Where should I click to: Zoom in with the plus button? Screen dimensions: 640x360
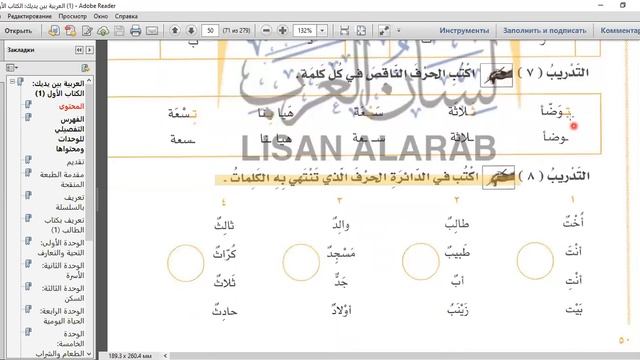click(x=282, y=31)
